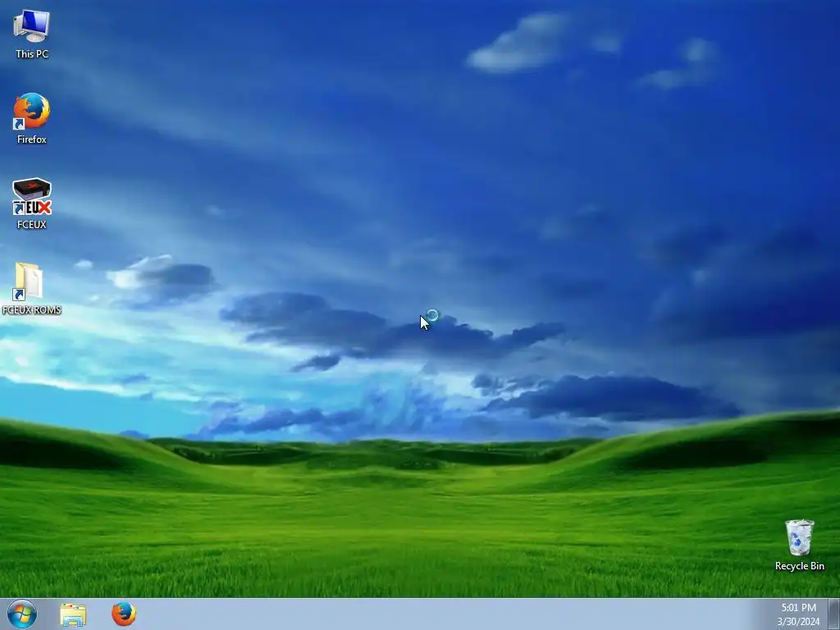Click the Show desktop strip at taskbar end
The image size is (840, 630).
834,614
